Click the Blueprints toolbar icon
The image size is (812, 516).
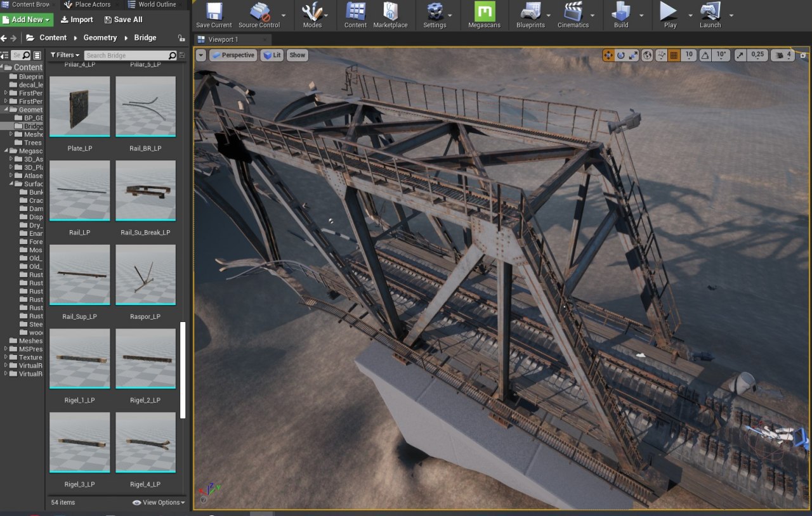530,11
